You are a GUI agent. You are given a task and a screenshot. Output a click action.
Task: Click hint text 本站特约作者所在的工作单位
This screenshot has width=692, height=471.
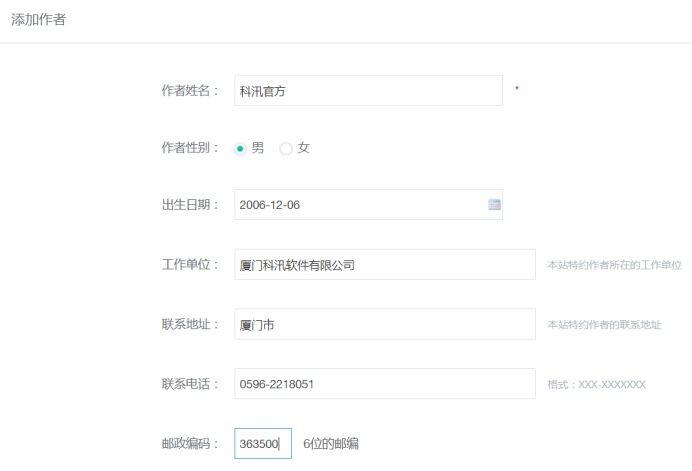(614, 265)
